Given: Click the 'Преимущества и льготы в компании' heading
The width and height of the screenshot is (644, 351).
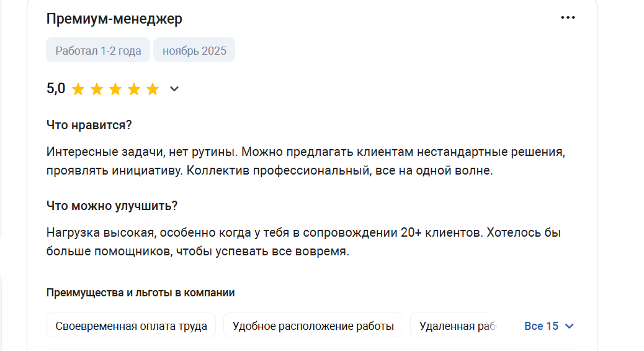Looking at the screenshot, I should [140, 293].
